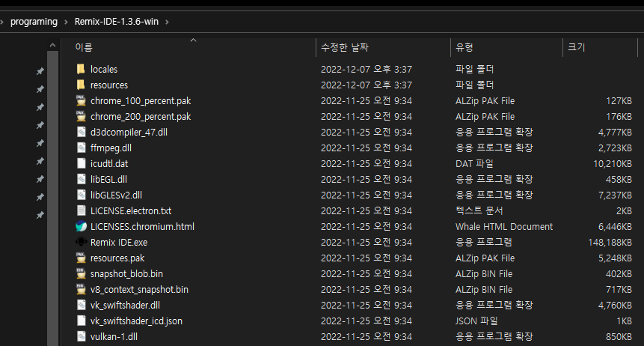
Task: Click the Remix IDE.exe application icon
Action: point(82,242)
